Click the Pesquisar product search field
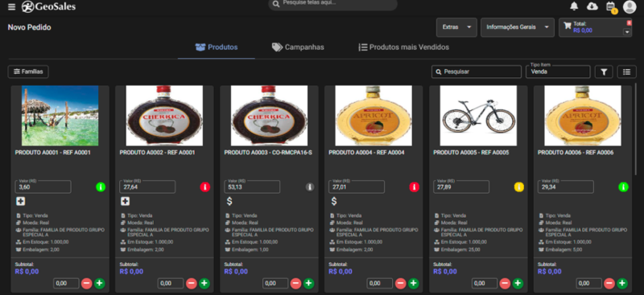644x295 pixels. coord(477,72)
